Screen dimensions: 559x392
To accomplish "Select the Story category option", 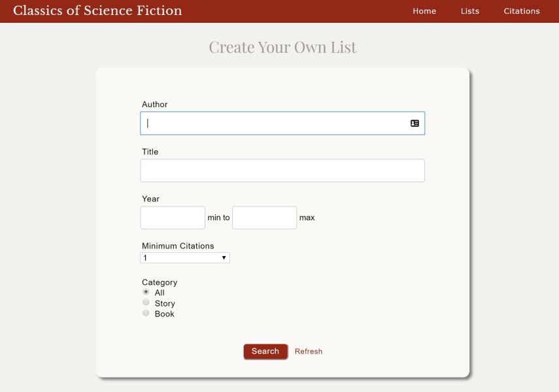I will tap(146, 302).
